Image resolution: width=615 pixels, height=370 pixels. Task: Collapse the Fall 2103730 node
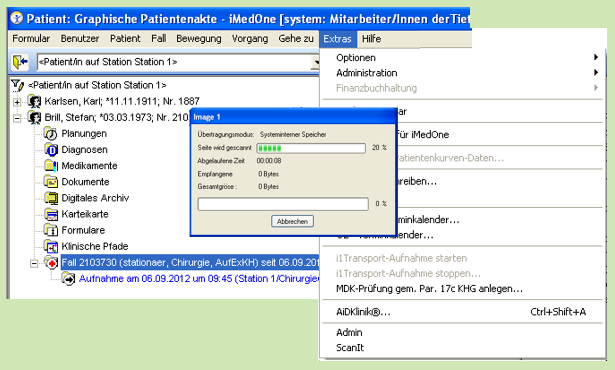34,263
